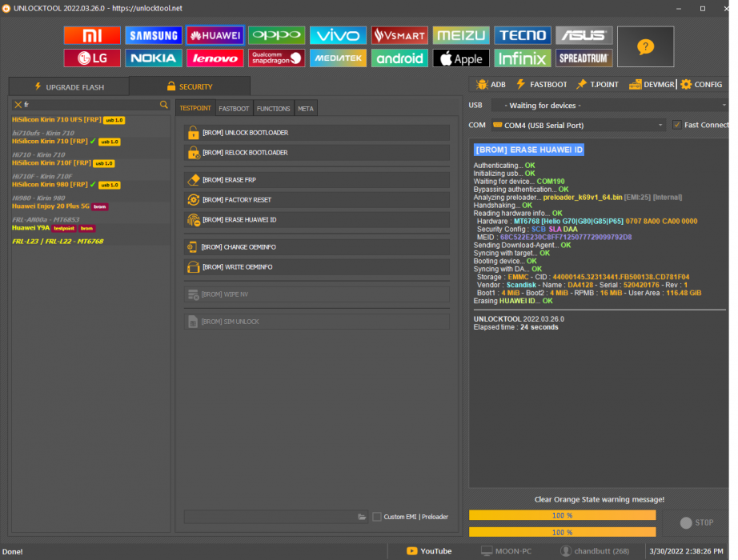Select the Meizu brand logo

(461, 35)
